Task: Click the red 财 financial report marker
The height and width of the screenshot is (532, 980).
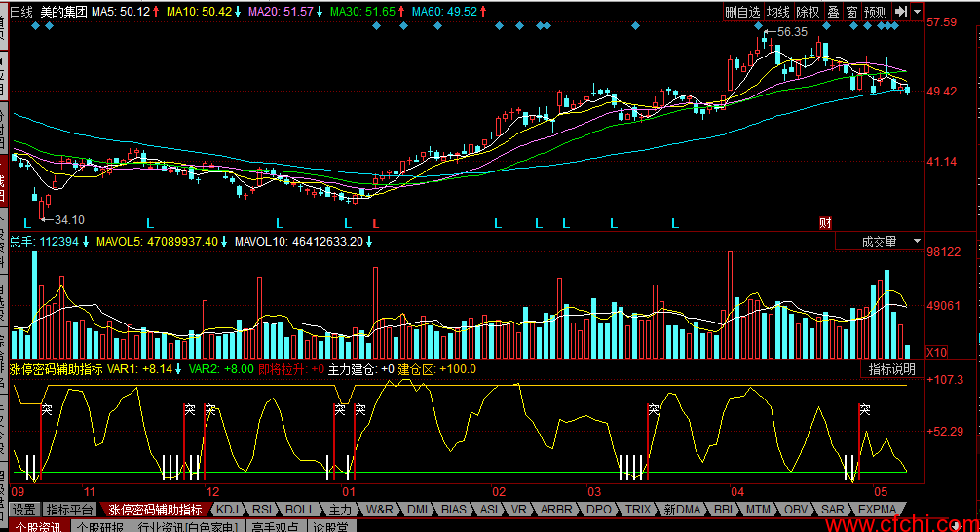Action: click(826, 223)
